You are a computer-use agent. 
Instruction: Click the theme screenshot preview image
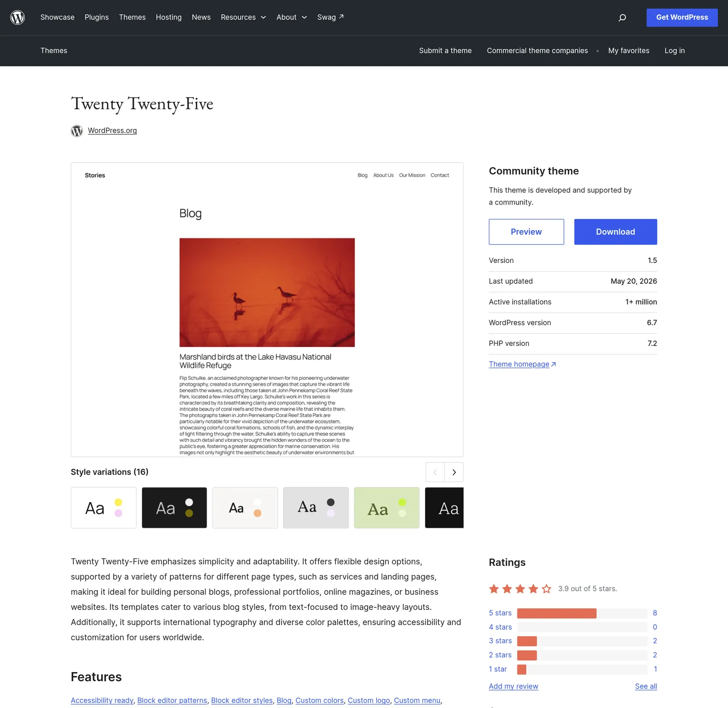click(267, 309)
